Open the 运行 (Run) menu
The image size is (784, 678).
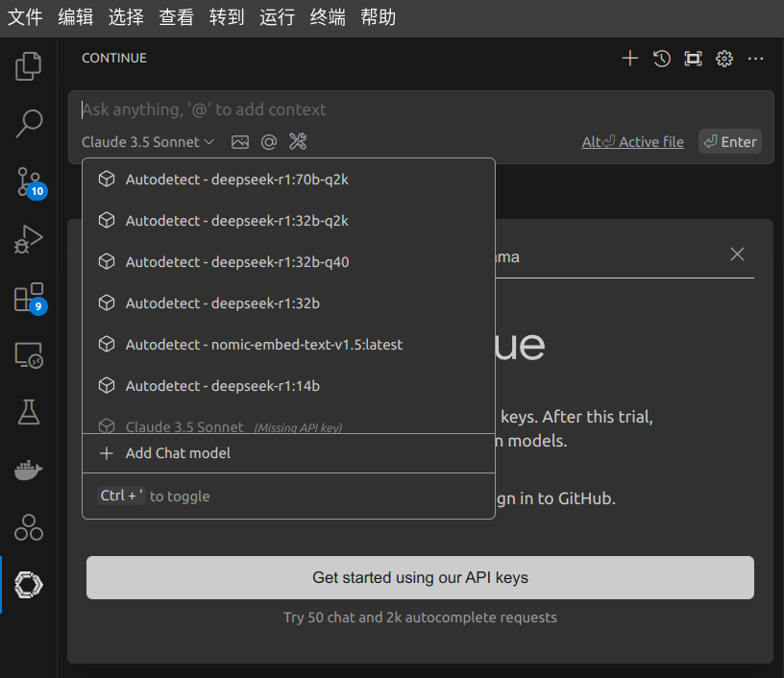coord(277,17)
